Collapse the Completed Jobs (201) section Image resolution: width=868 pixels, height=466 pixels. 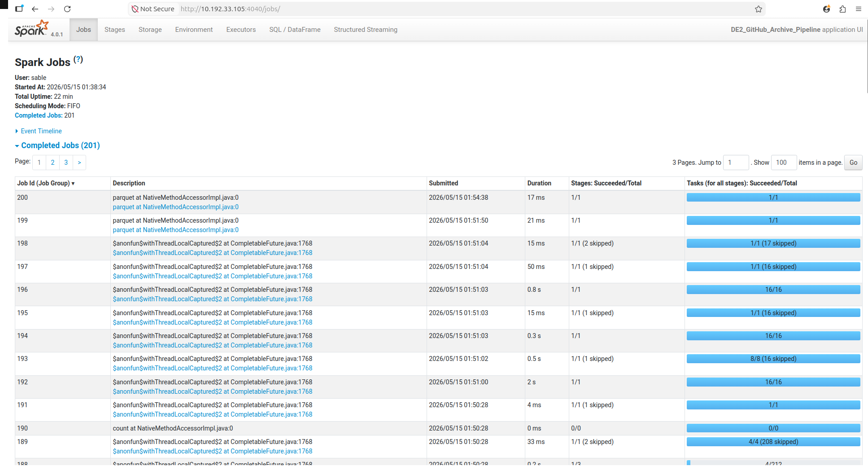coord(57,145)
